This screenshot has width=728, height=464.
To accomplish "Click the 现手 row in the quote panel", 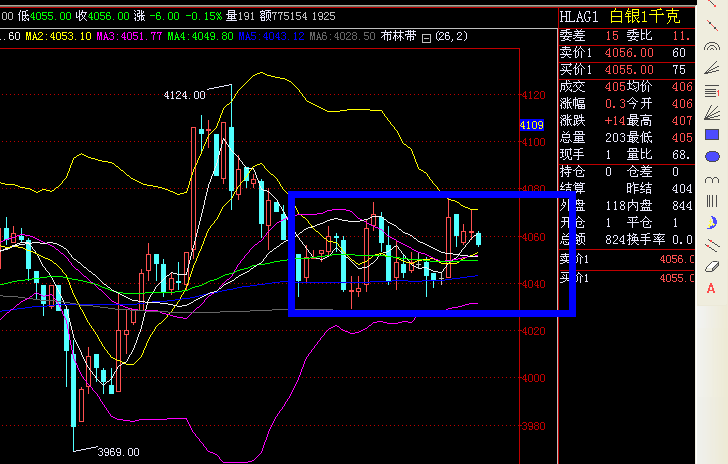I will point(627,155).
